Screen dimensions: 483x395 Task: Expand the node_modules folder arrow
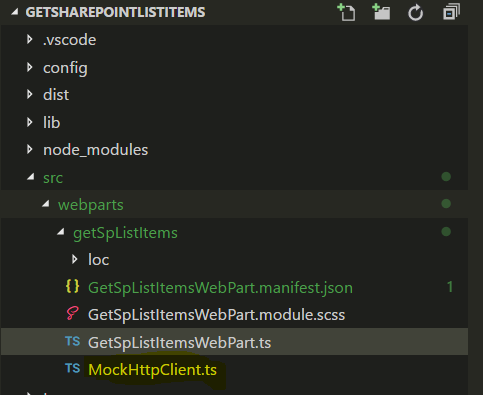[30, 149]
